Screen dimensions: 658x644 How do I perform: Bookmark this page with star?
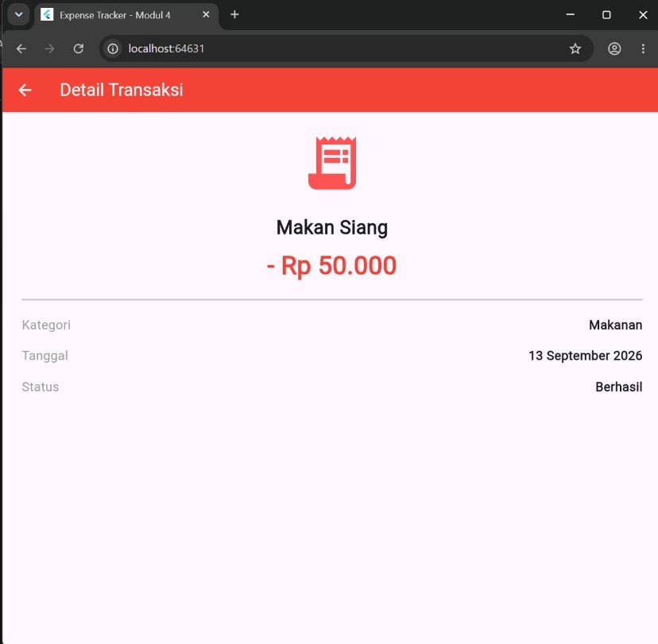coord(575,48)
